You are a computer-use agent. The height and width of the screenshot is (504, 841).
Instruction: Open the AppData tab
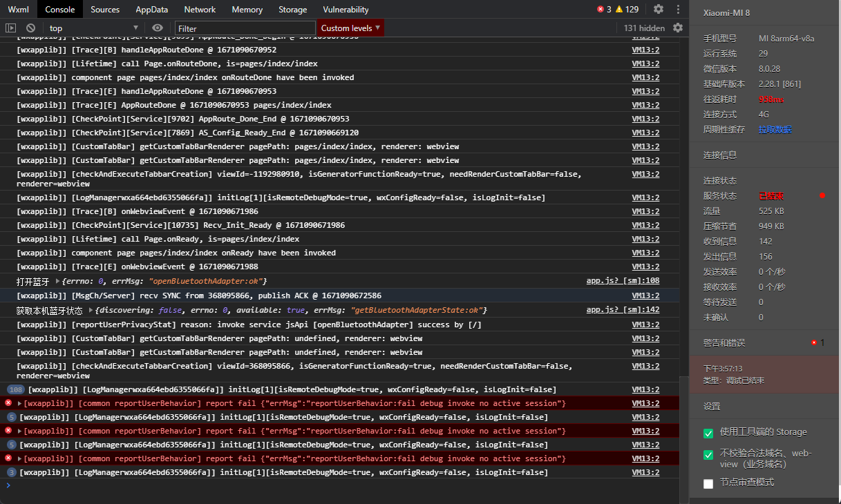(x=152, y=10)
